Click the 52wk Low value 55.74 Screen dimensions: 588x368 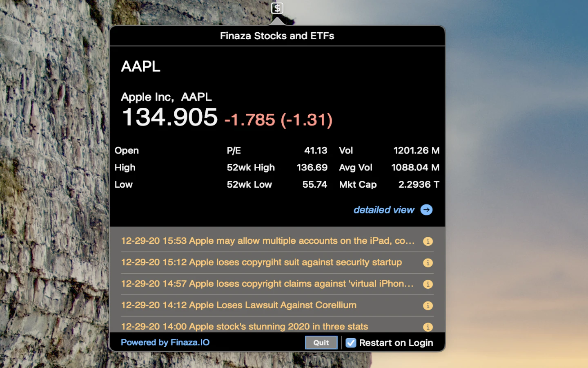(x=315, y=184)
